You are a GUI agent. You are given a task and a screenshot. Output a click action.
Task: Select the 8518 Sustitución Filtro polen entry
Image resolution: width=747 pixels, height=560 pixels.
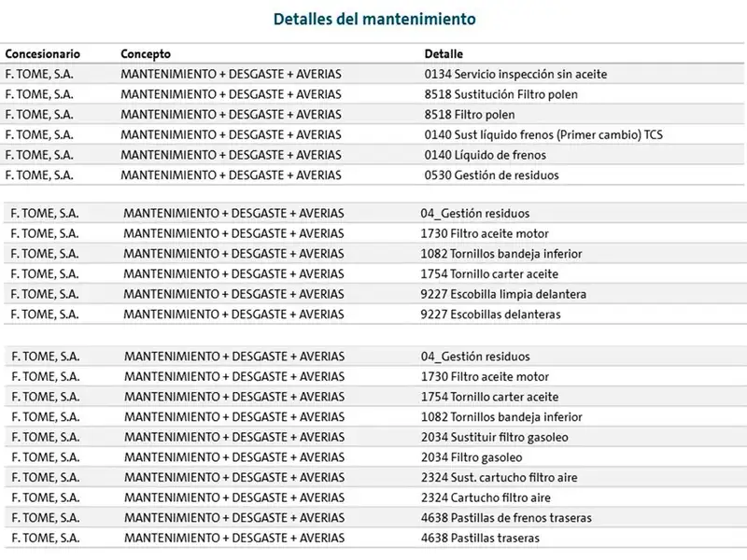[500, 94]
